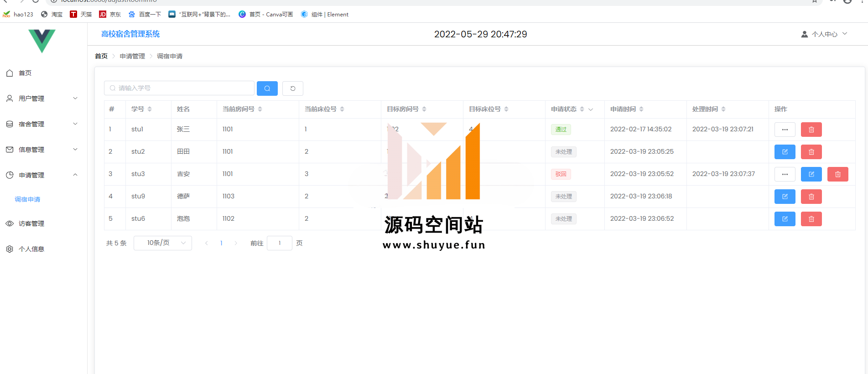
Task: Open 京东 bookmark
Action: pyautogui.click(x=110, y=14)
